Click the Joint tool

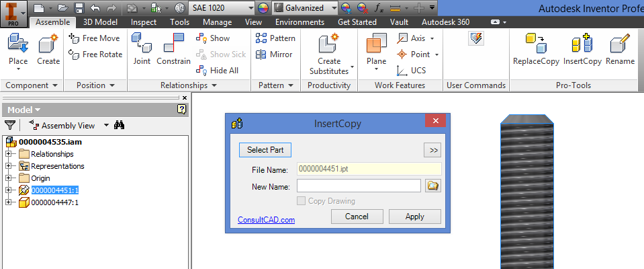[x=142, y=49]
